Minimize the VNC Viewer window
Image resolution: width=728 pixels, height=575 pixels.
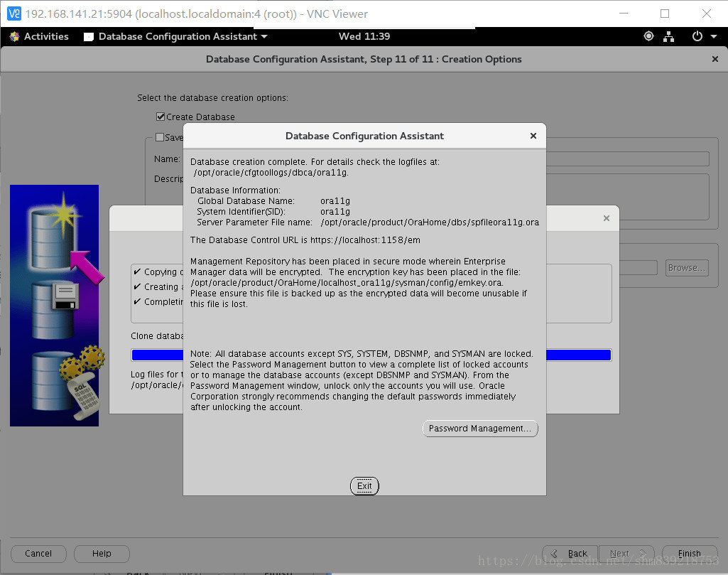[x=624, y=14]
